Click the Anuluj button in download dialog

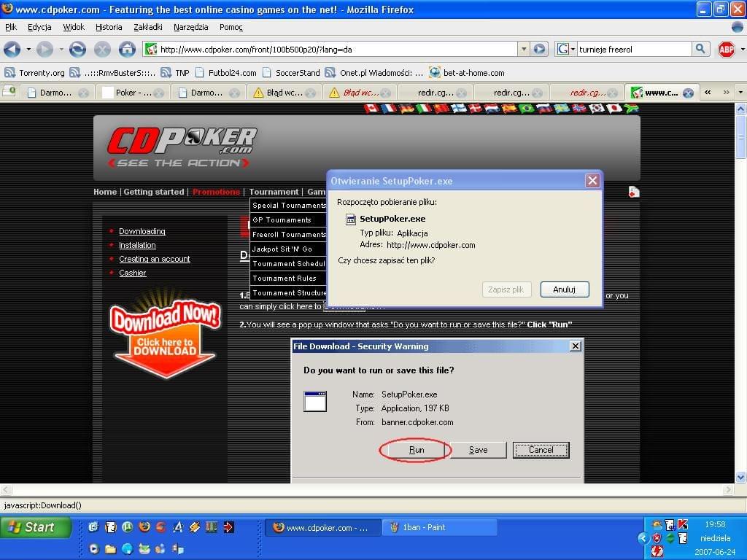(x=565, y=289)
